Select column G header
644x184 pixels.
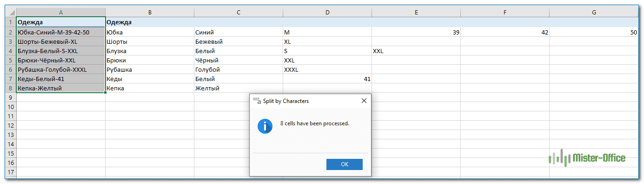(594, 13)
